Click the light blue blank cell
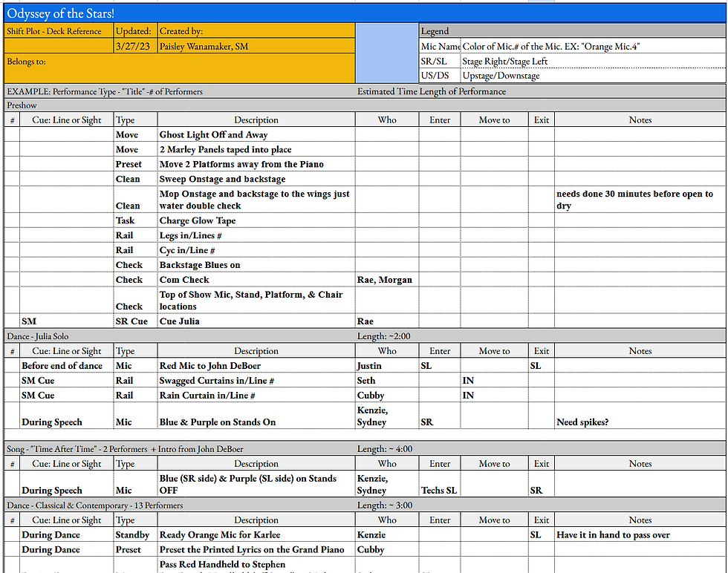The width and height of the screenshot is (728, 573). 387,53
